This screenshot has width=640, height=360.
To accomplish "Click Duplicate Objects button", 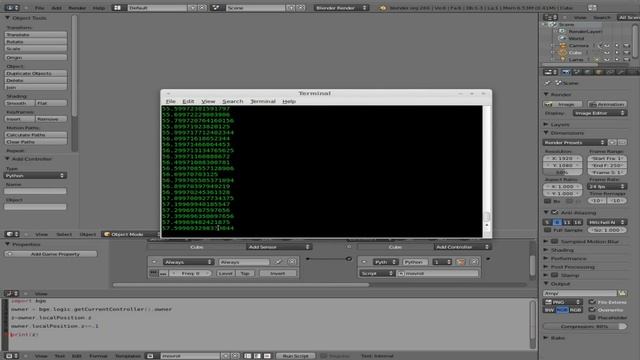I will point(36,73).
